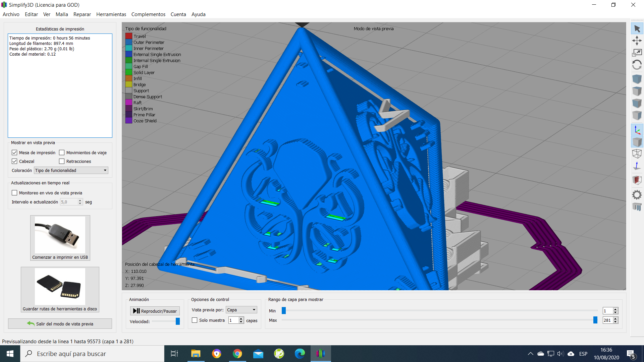Switch to default isometric view cube
The image size is (644, 362).
click(637, 79)
